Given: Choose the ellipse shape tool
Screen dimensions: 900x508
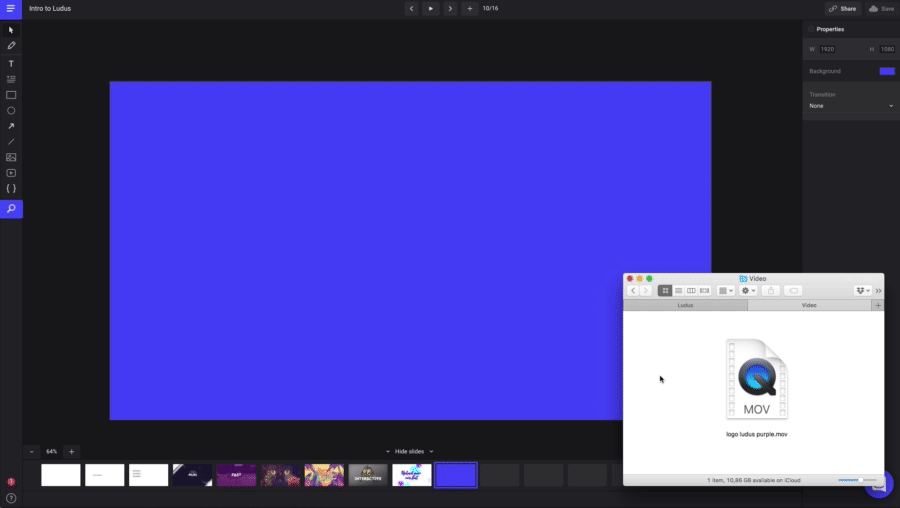Looking at the screenshot, I should click(x=11, y=111).
